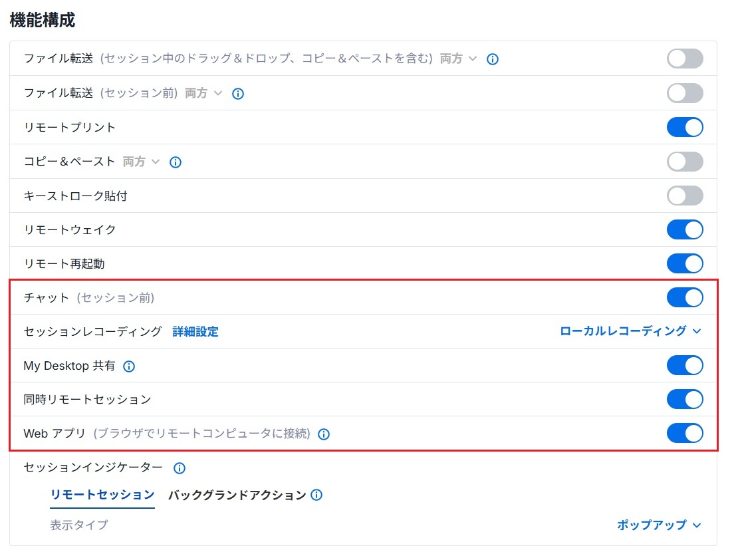Click the 機能構成 heading
Screen dimensions: 736x560
(43, 20)
